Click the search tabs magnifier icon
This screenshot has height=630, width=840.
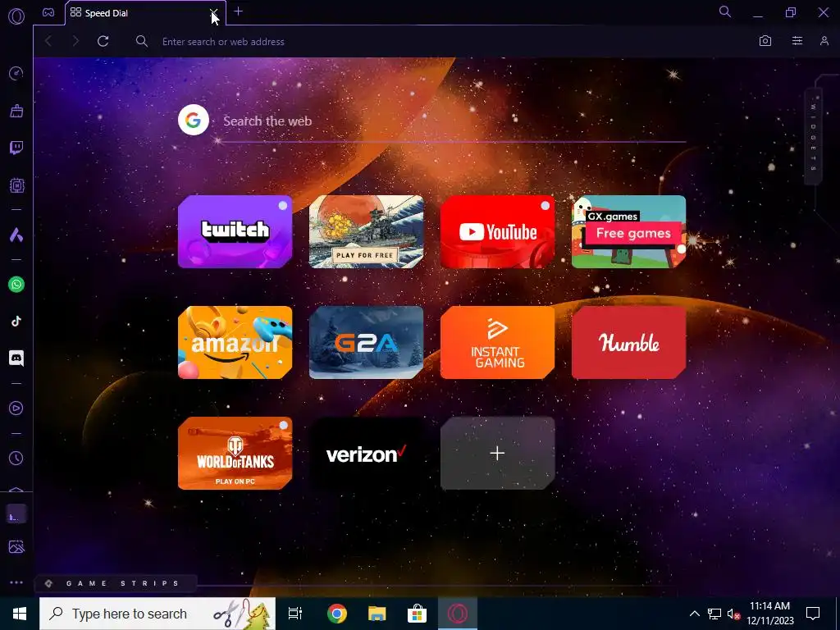click(725, 11)
